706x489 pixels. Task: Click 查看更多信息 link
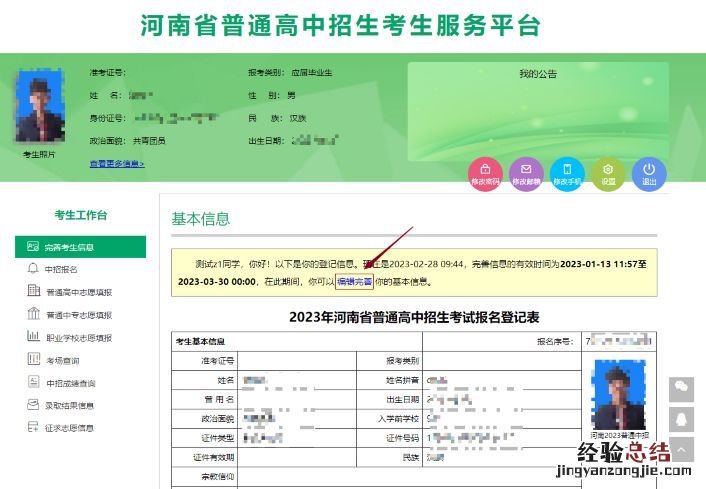[117, 163]
